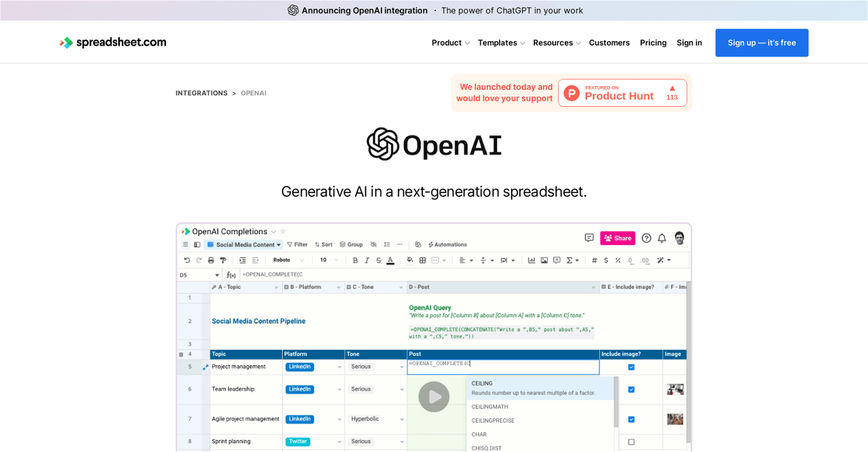Click the italic I formatting icon
Image resolution: width=868 pixels, height=452 pixels.
pos(367,260)
